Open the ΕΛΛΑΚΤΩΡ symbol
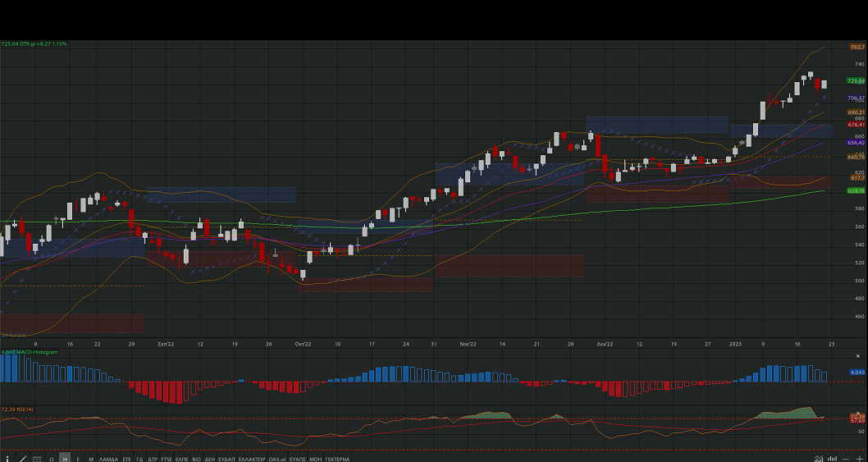868x462 pixels. point(252,460)
